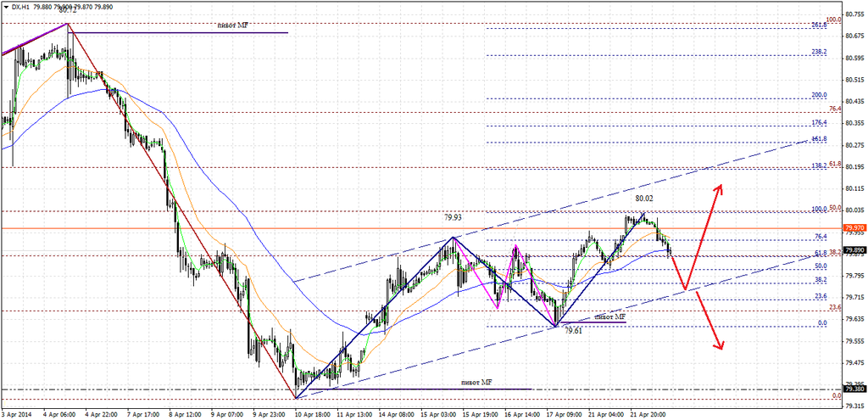Viewport: 868px width, 420px height.
Task: Click the 8 Apr 12:00 time label
Action: click(x=187, y=414)
